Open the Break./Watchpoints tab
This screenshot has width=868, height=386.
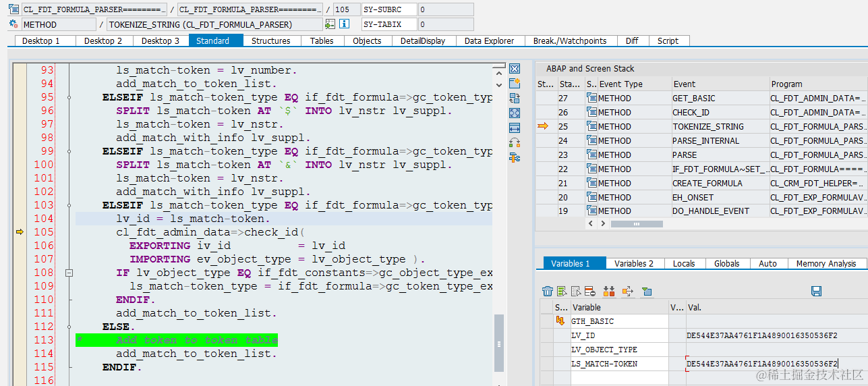click(x=570, y=40)
